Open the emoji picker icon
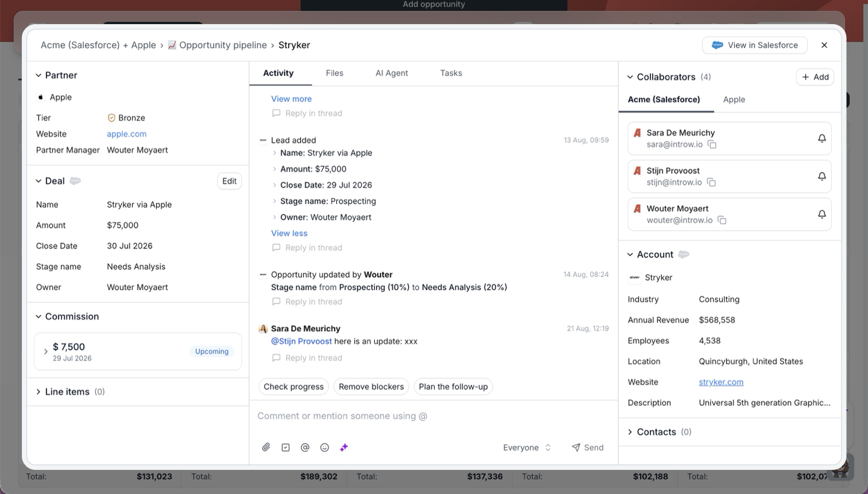This screenshot has width=868, height=494. pyautogui.click(x=324, y=448)
